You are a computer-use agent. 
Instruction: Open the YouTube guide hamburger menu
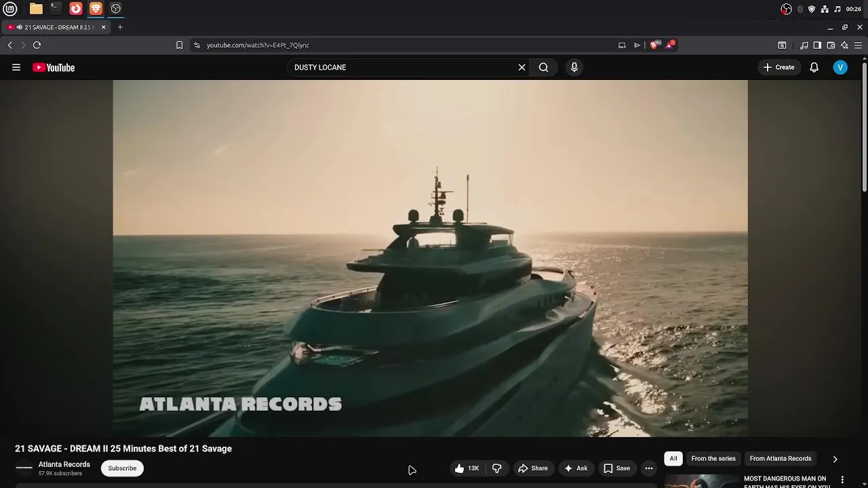pos(16,67)
